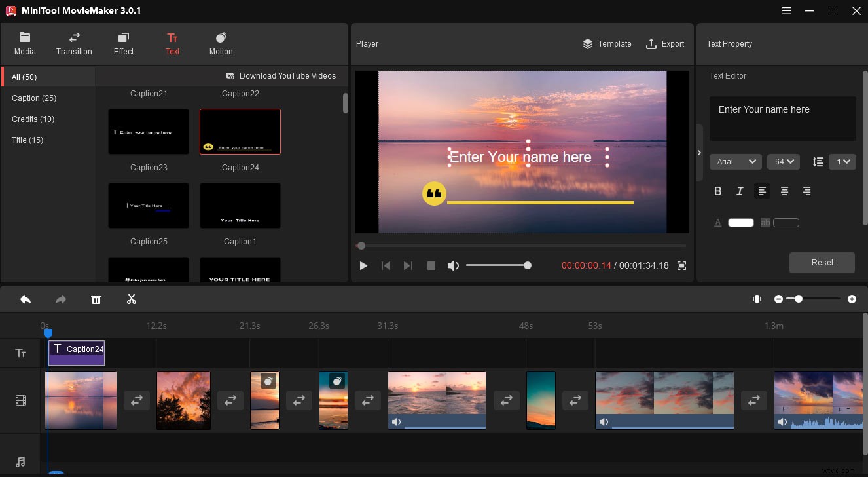Click the delete (trash) icon above timeline

click(x=96, y=299)
